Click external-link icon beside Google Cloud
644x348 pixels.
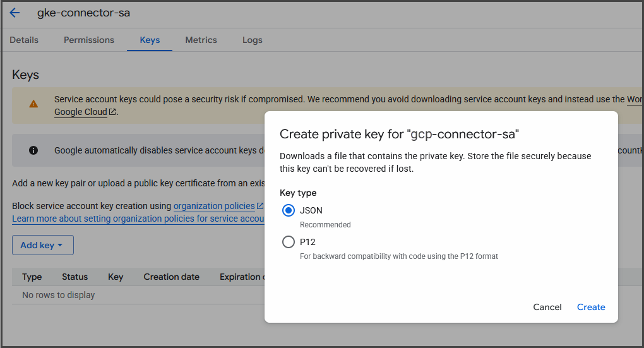(112, 112)
